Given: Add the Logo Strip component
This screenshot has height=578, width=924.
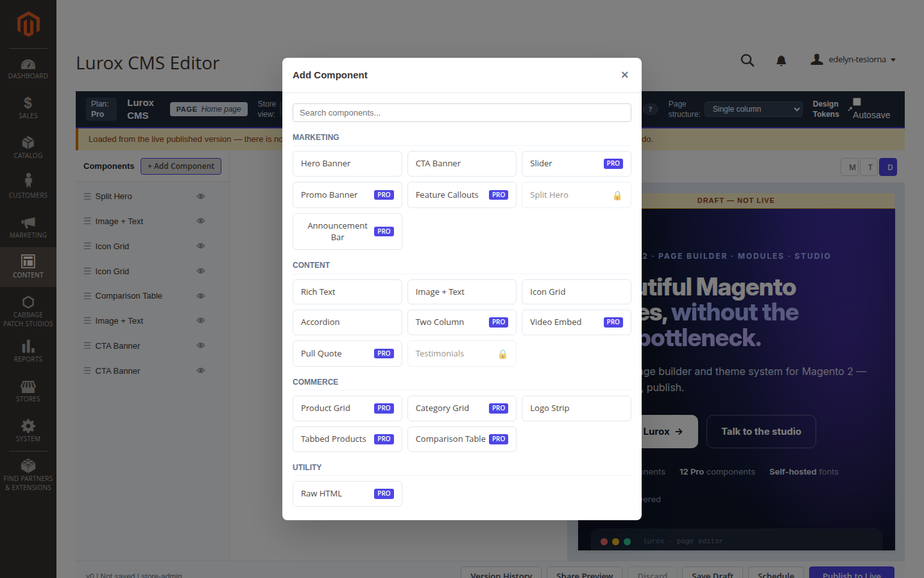Looking at the screenshot, I should tap(576, 408).
